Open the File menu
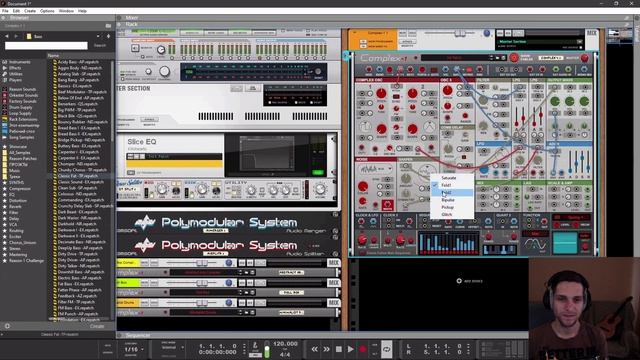This screenshot has width=640, height=360. [5, 11]
